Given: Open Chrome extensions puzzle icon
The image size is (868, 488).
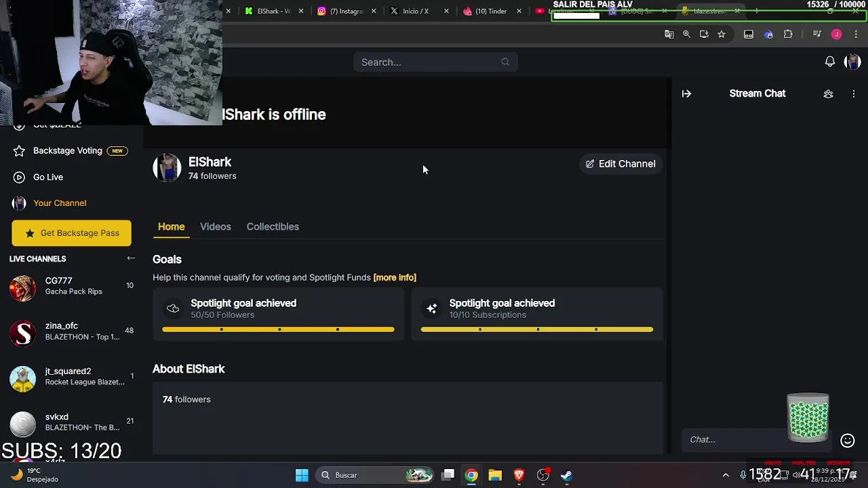Looking at the screenshot, I should 788,34.
